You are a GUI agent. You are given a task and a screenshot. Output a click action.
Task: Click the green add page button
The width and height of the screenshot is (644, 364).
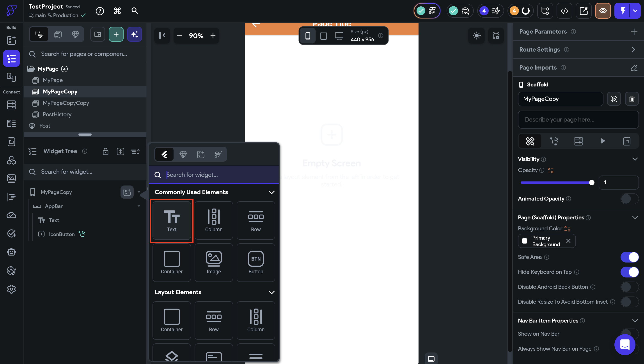(116, 34)
